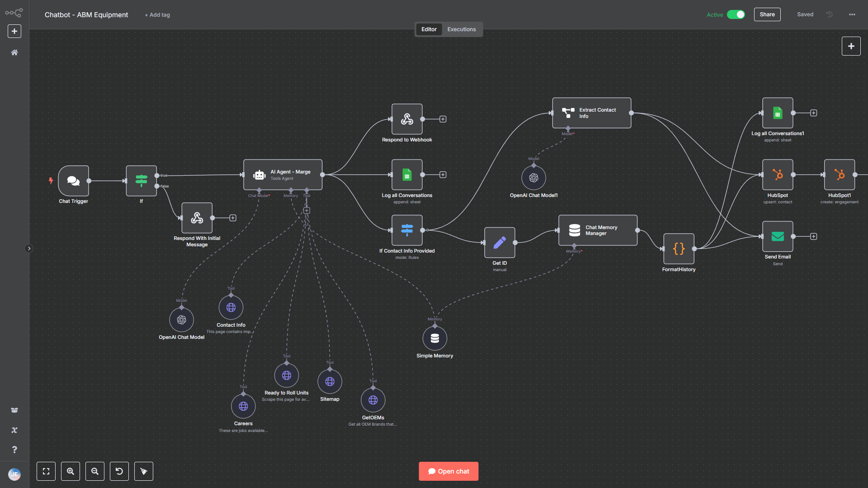This screenshot has height=488, width=868.
Task: Click the Chat Trigger node icon
Action: 73,181
